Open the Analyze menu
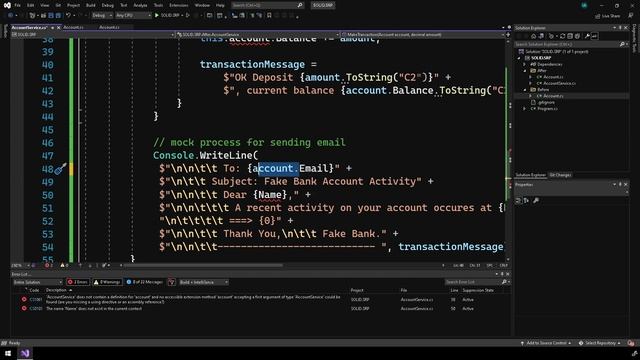This screenshot has height=360, width=640. pos(140,5)
